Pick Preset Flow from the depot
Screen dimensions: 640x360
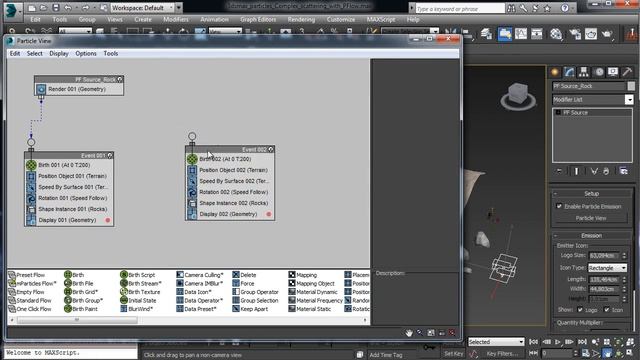27,275
